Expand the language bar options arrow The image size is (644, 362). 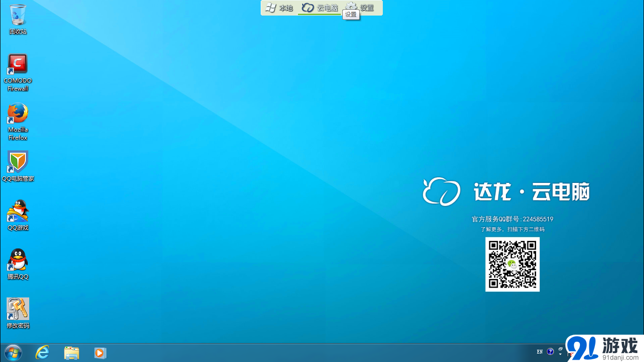tap(561, 354)
